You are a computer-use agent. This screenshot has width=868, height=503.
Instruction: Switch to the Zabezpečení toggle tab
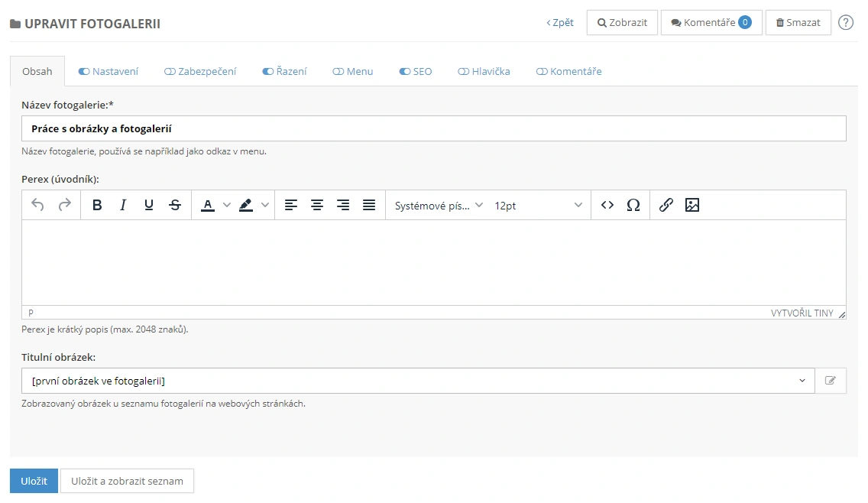(200, 71)
